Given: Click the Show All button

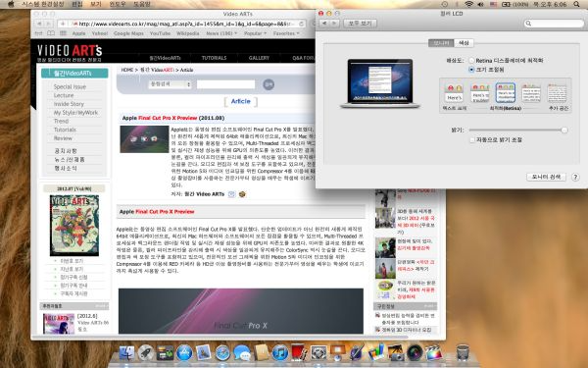Looking at the screenshot, I should [x=360, y=24].
